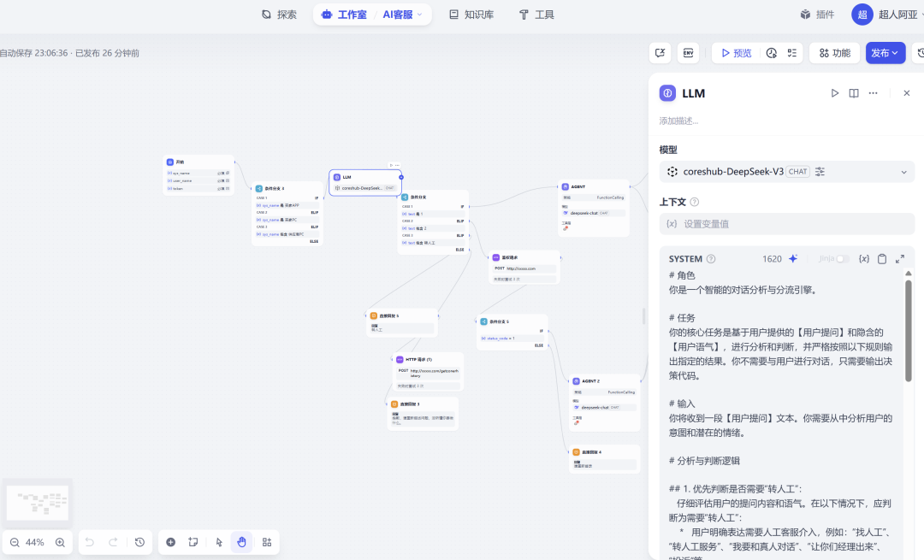Image resolution: width=924 pixels, height=560 pixels.
Task: Toggle the Jinja switch
Action: pyautogui.click(x=842, y=259)
